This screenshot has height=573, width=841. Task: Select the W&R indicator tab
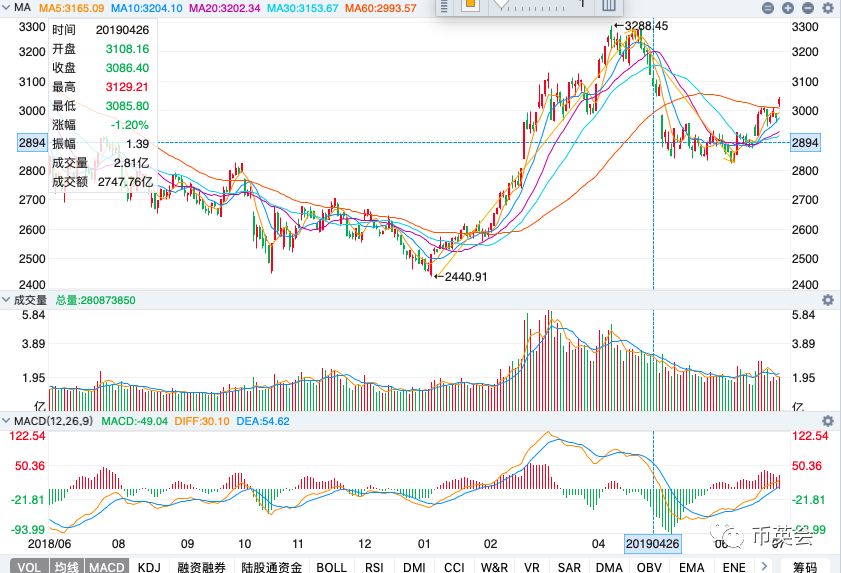pos(494,567)
